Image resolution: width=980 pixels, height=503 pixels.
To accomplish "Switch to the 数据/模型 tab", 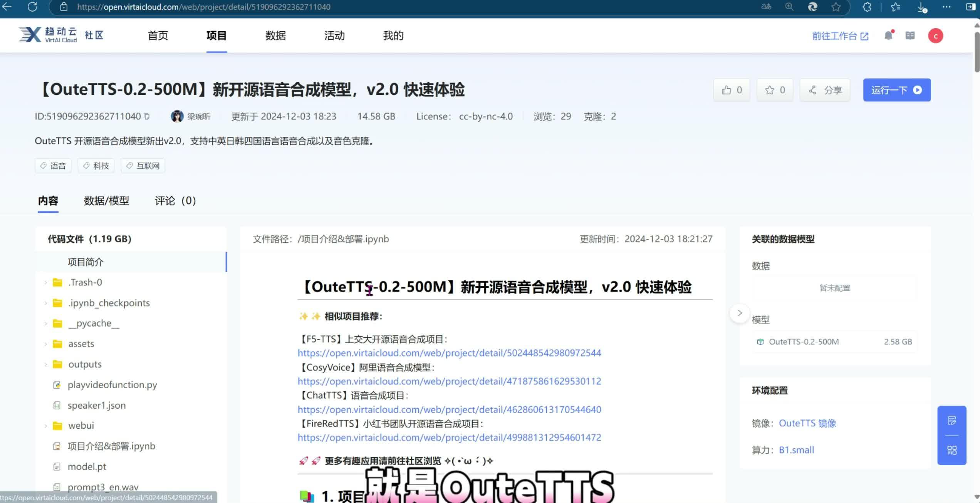I will tap(106, 201).
